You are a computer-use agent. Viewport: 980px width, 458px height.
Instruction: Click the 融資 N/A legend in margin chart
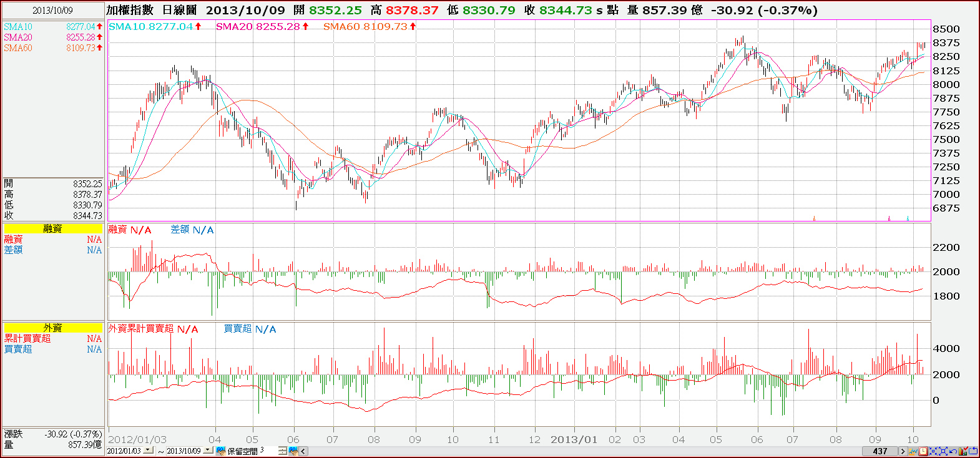tap(130, 230)
